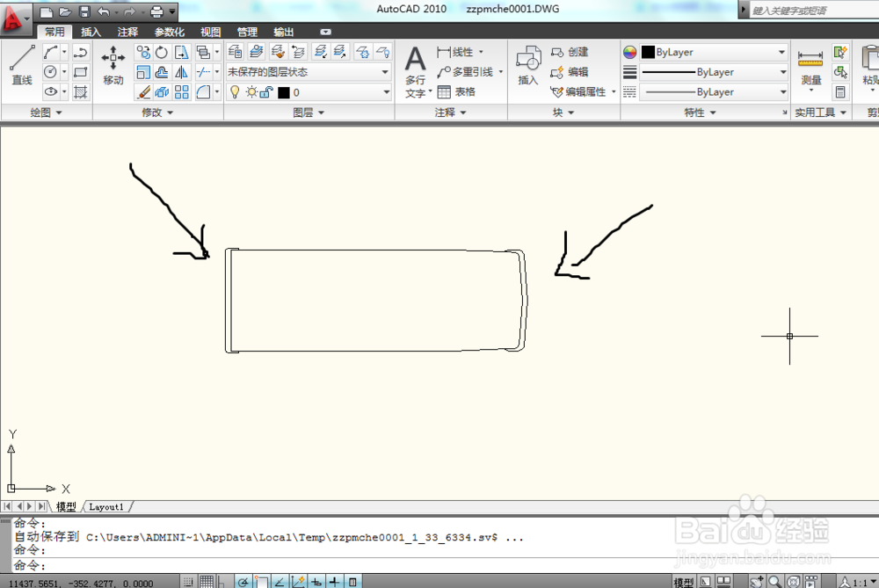Open the ByLayer linetype dropdown
Image resolution: width=879 pixels, height=588 pixels.
(x=714, y=92)
